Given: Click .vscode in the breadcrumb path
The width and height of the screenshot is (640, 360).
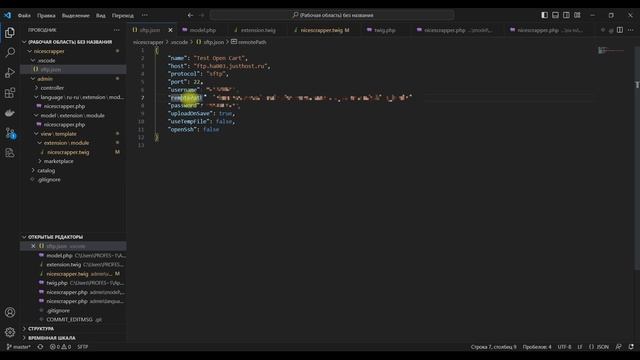Looking at the screenshot, I should pyautogui.click(x=179, y=42).
